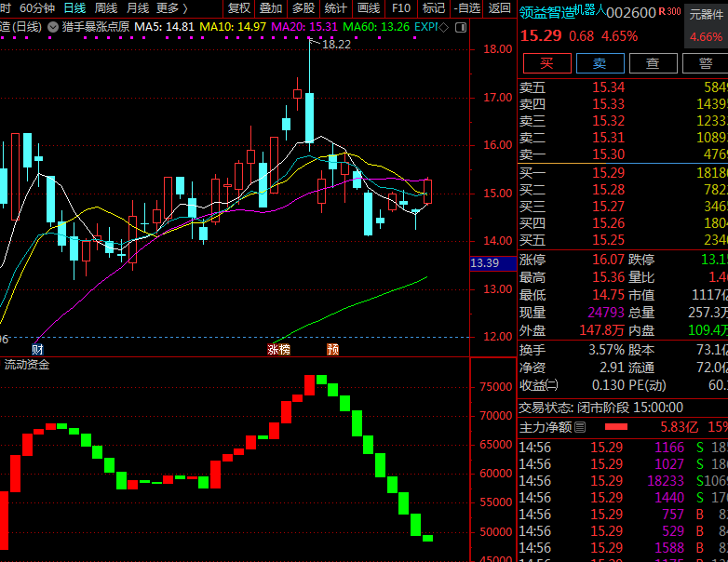728x562 pixels.
Task: Open the 多股 multi-stock view
Action: click(303, 8)
